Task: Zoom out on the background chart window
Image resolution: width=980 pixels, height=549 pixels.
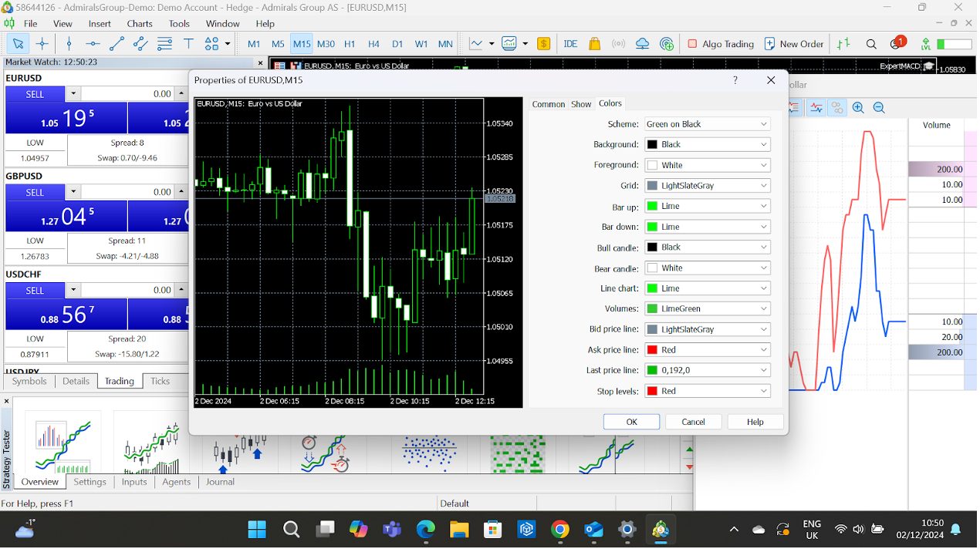Action: tap(878, 108)
